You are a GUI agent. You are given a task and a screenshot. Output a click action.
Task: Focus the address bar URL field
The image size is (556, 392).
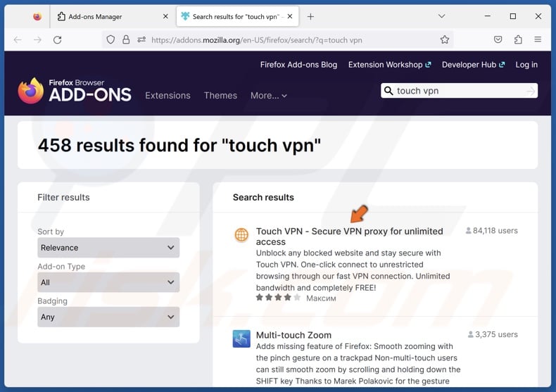point(278,39)
